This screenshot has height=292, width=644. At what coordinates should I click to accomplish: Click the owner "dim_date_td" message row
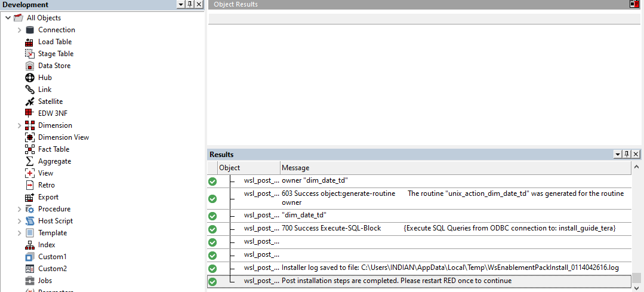click(x=315, y=180)
